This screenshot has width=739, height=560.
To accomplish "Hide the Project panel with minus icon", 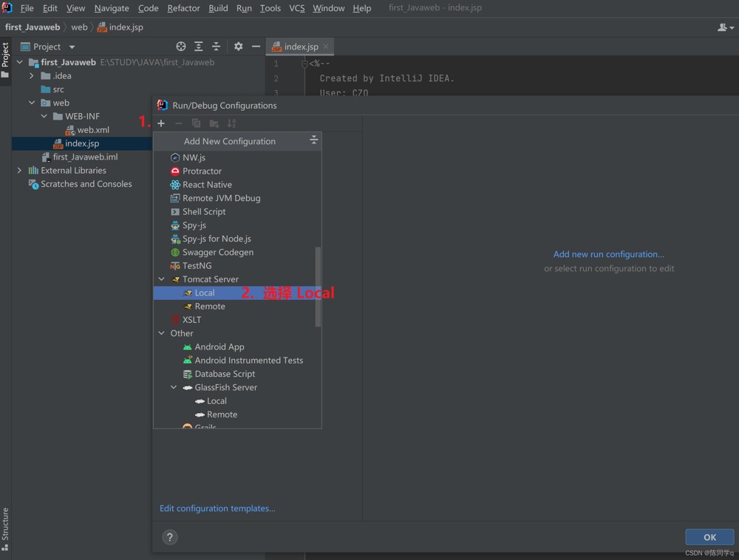I will point(256,46).
